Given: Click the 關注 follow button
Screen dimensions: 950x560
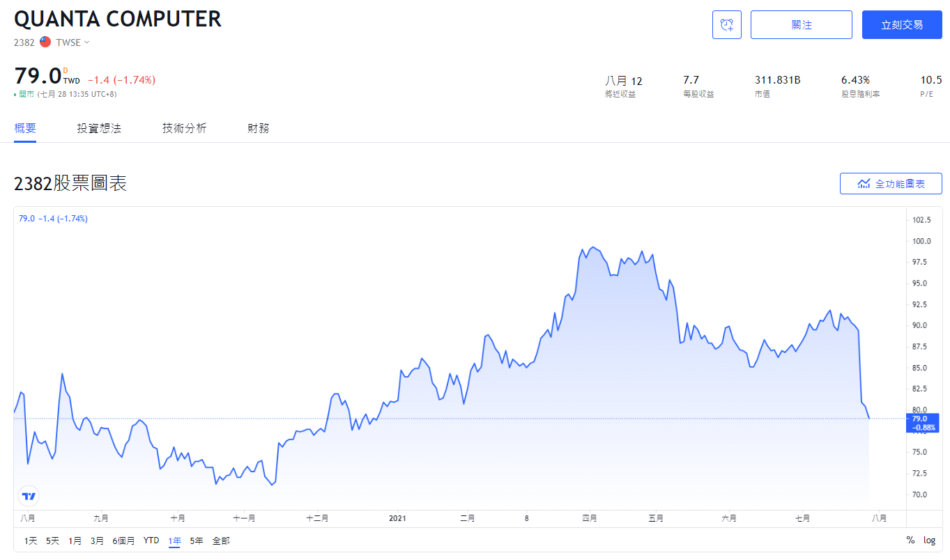Looking at the screenshot, I should coord(802,25).
